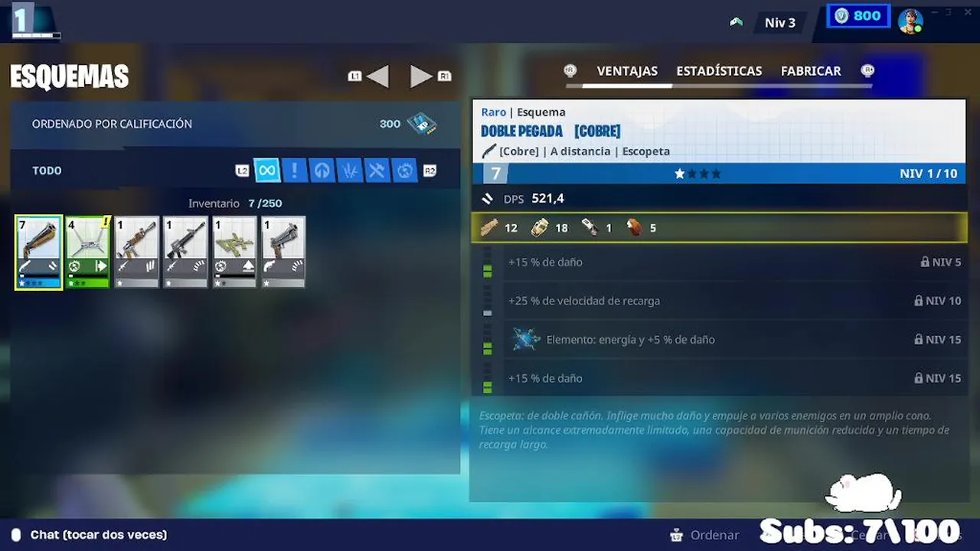This screenshot has width=980, height=551.
Task: Click the DPS 521,4 stat row
Action: (x=719, y=199)
